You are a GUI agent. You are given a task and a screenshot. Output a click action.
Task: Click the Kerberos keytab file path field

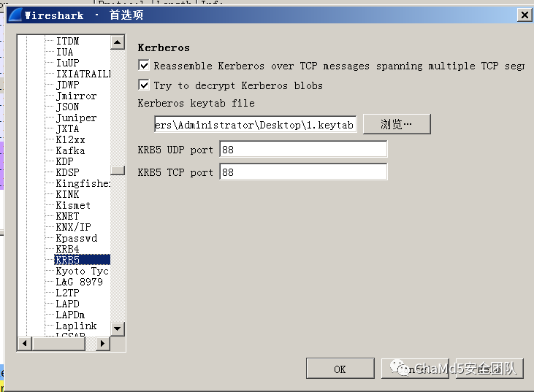point(256,125)
